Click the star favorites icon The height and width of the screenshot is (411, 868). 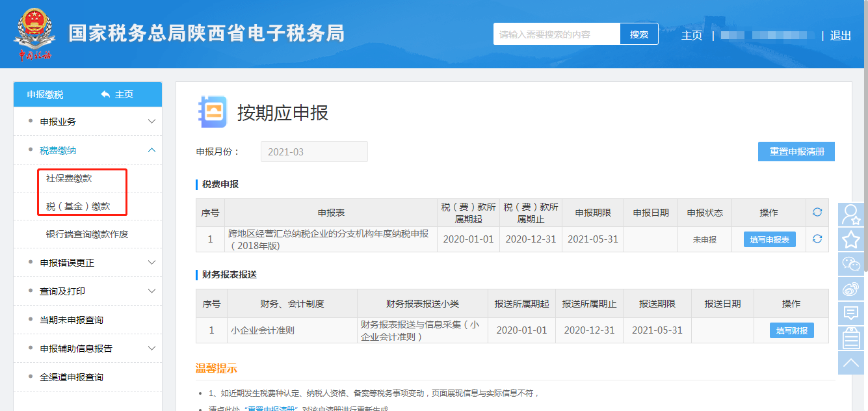851,239
